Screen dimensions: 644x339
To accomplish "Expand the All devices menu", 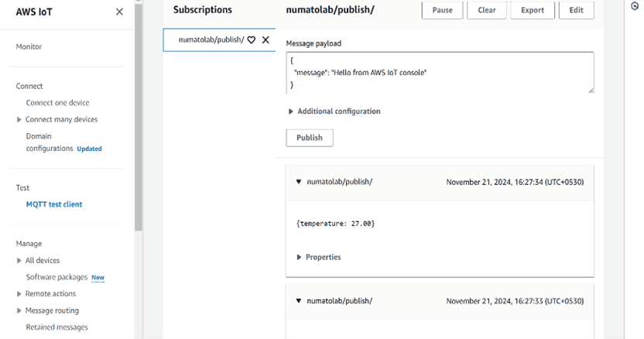I will (19, 261).
